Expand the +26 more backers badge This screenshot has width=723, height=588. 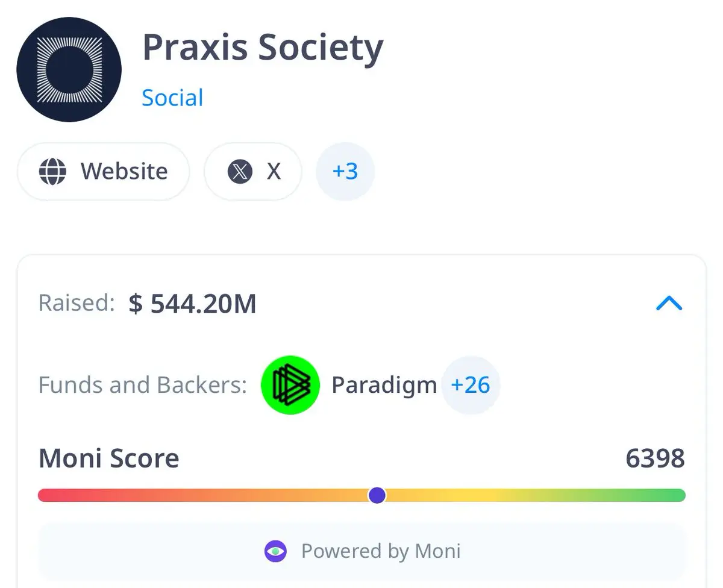(471, 385)
